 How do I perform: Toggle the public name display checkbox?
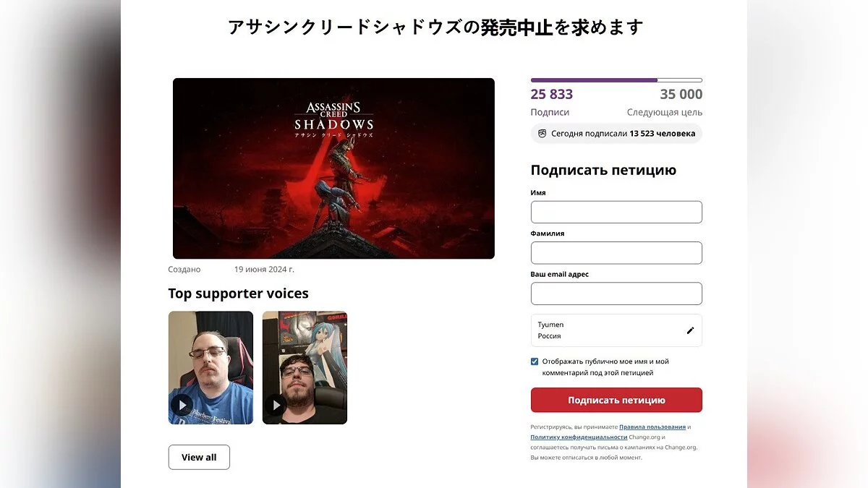pos(535,361)
